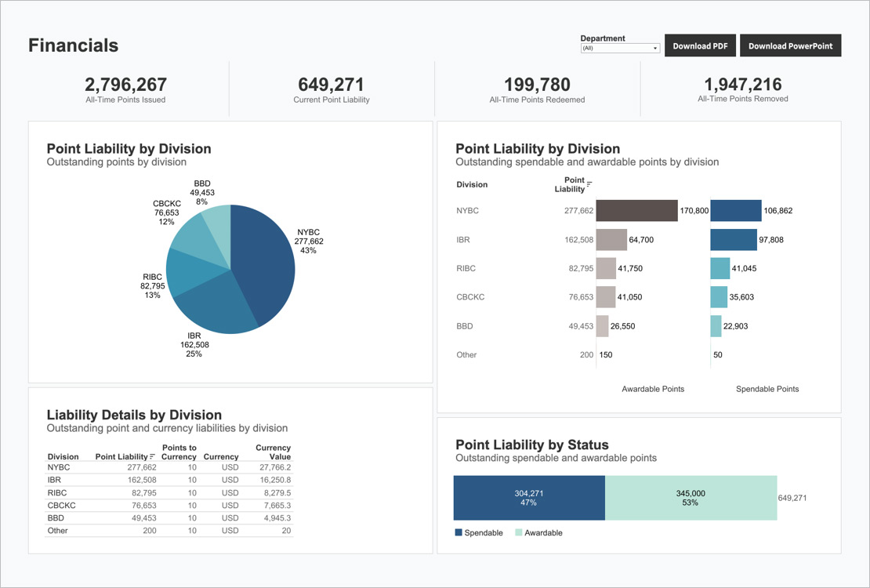Click the Spendable 47% segment in status bar
This screenshot has height=588, width=870.
[529, 497]
